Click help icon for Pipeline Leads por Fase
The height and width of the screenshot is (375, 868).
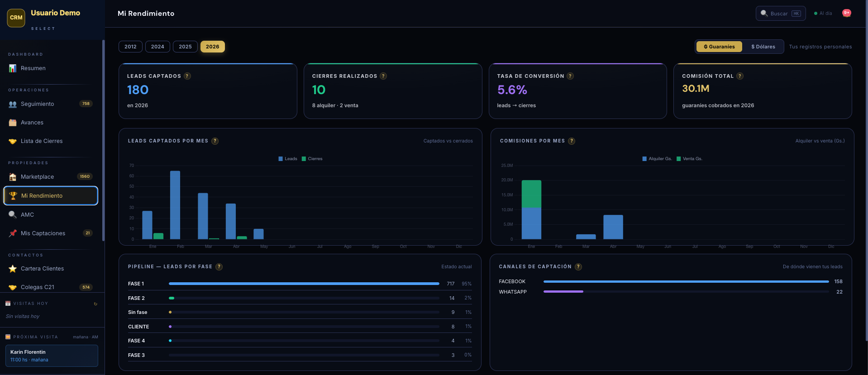(219, 267)
